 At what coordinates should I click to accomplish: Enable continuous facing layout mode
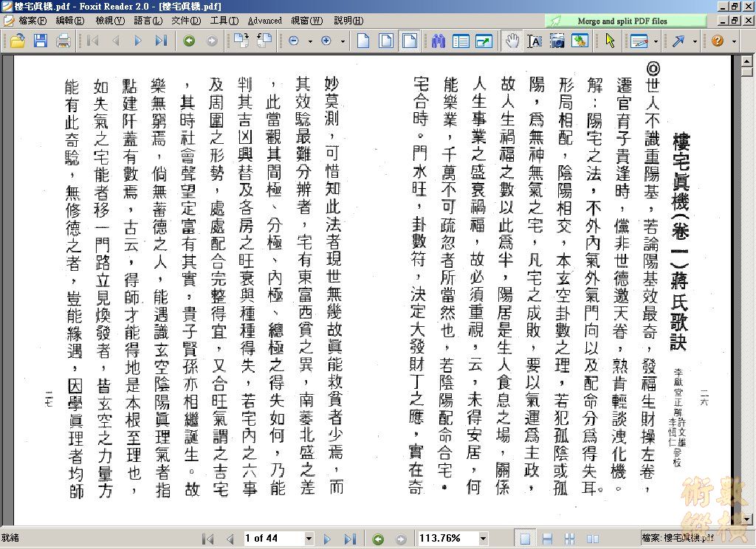[570, 539]
